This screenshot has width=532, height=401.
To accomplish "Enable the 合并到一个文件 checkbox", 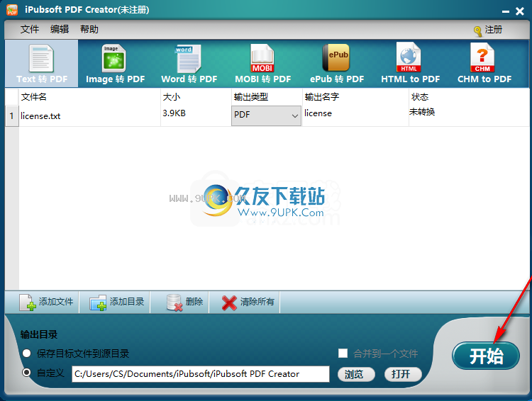I will pyautogui.click(x=343, y=354).
